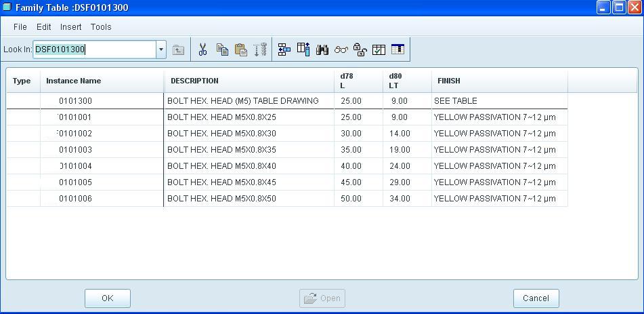
Task: Open the File menu
Action: point(20,26)
